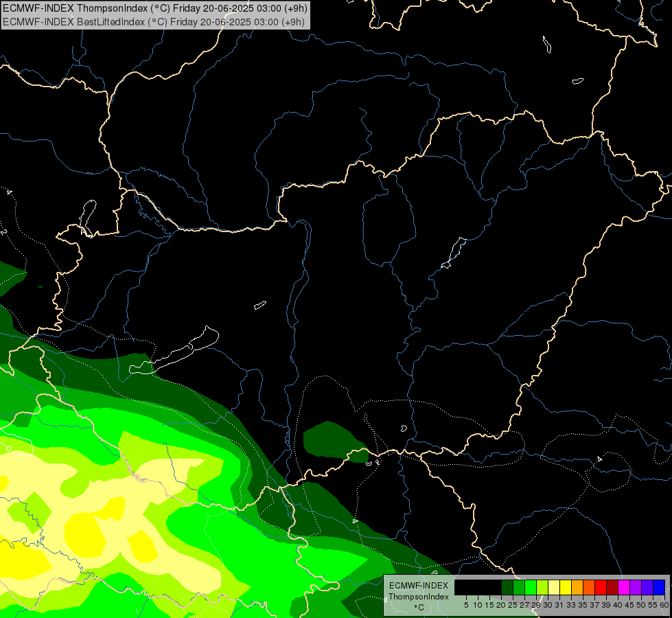Viewport: 672px width, 618px height.
Task: Click the legend tick value '15'
Action: tap(489, 605)
